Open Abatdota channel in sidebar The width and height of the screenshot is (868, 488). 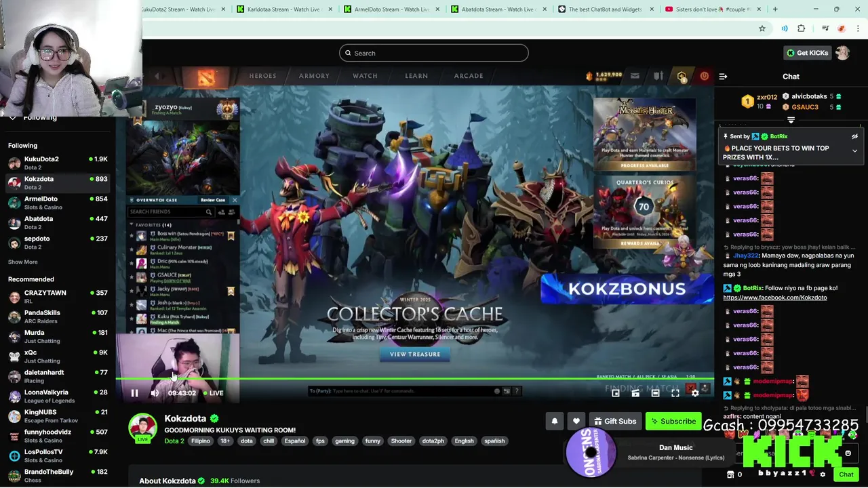[58, 222]
